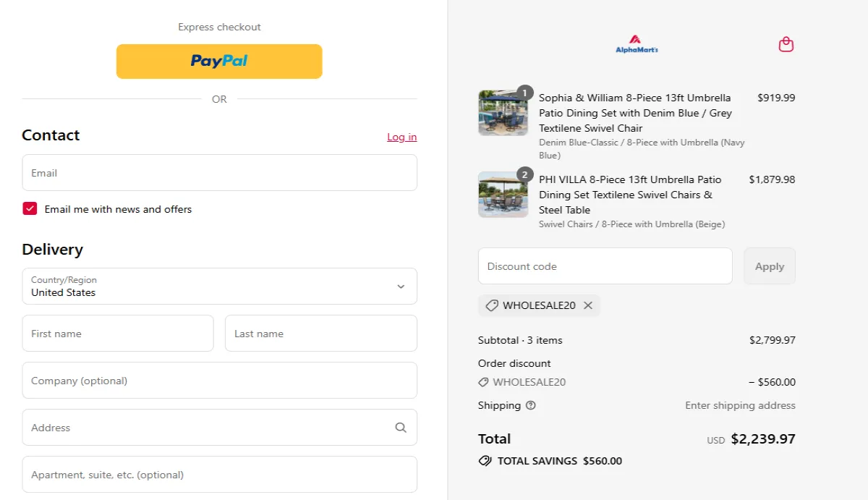
Task: Click the tag icon next to TOTAL SAVINGS
Action: click(x=484, y=460)
